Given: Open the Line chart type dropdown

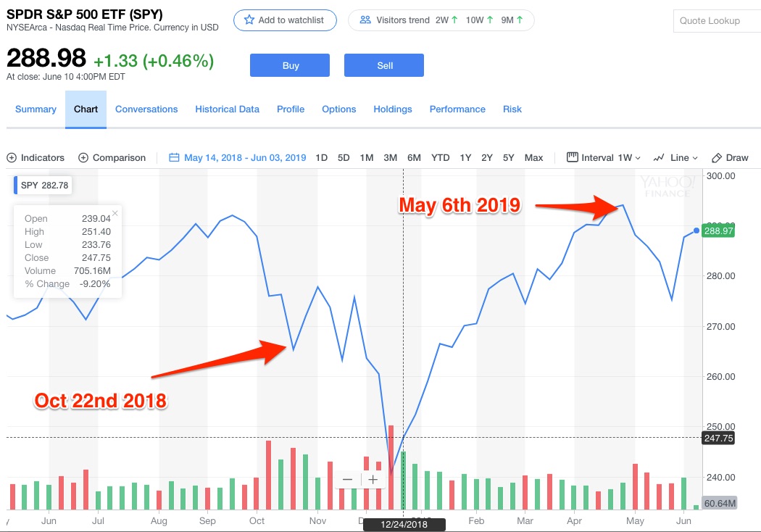Looking at the screenshot, I should pyautogui.click(x=675, y=157).
